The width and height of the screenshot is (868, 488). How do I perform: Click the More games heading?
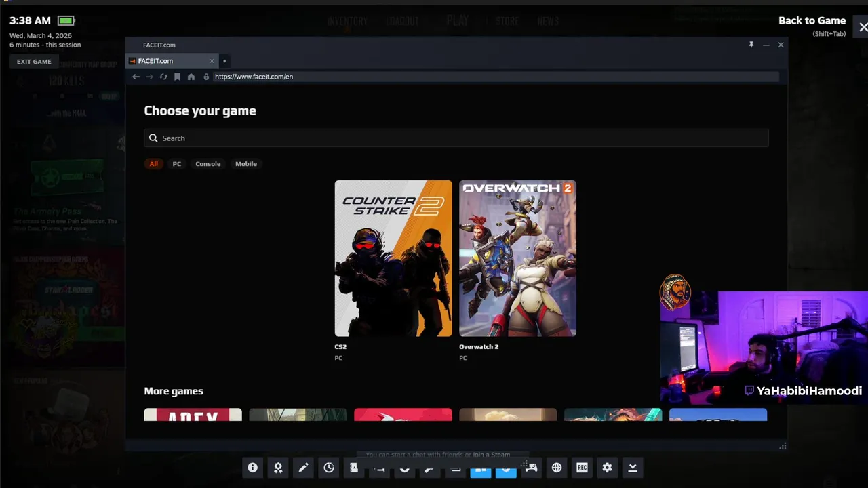(174, 391)
